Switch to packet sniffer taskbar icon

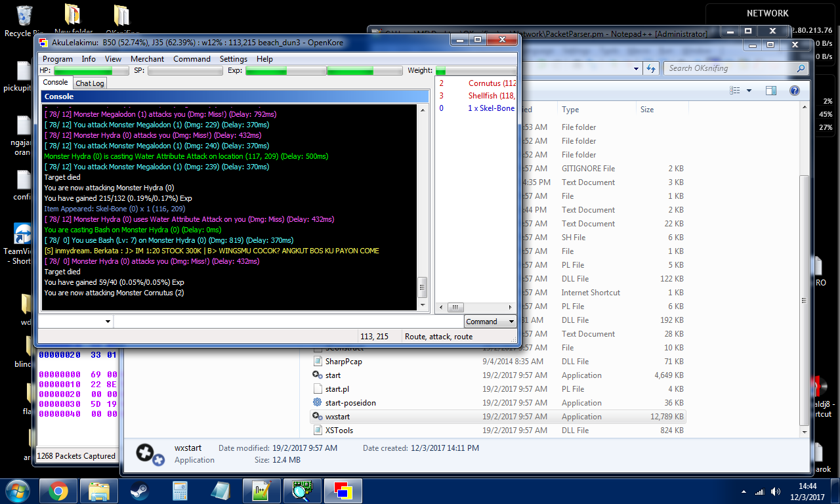[302, 491]
